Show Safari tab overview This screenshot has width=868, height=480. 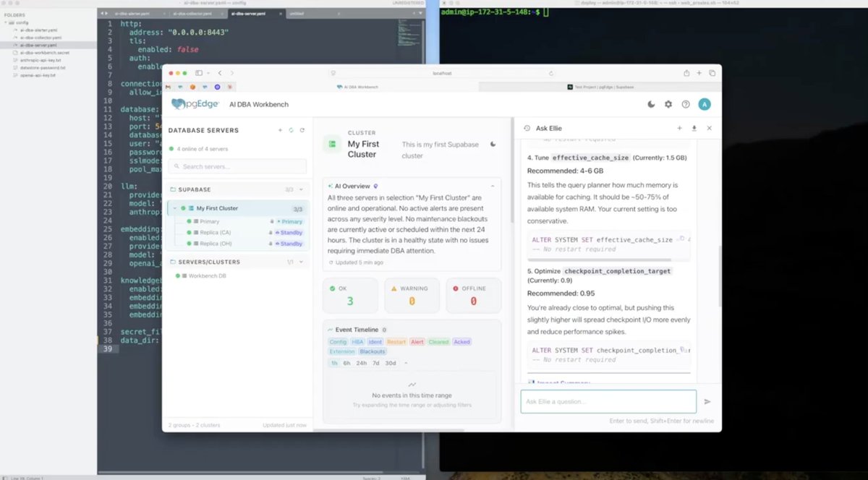click(712, 73)
